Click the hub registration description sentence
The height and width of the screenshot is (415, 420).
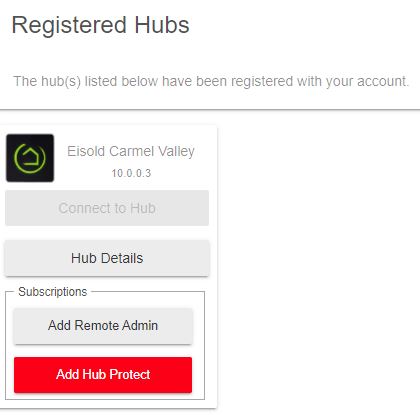coord(211,82)
